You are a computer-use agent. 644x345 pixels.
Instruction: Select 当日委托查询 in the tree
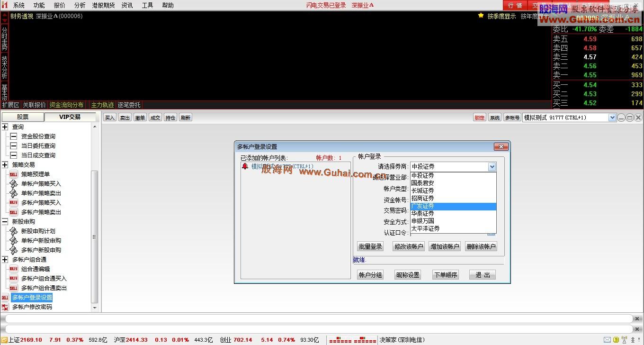38,146
